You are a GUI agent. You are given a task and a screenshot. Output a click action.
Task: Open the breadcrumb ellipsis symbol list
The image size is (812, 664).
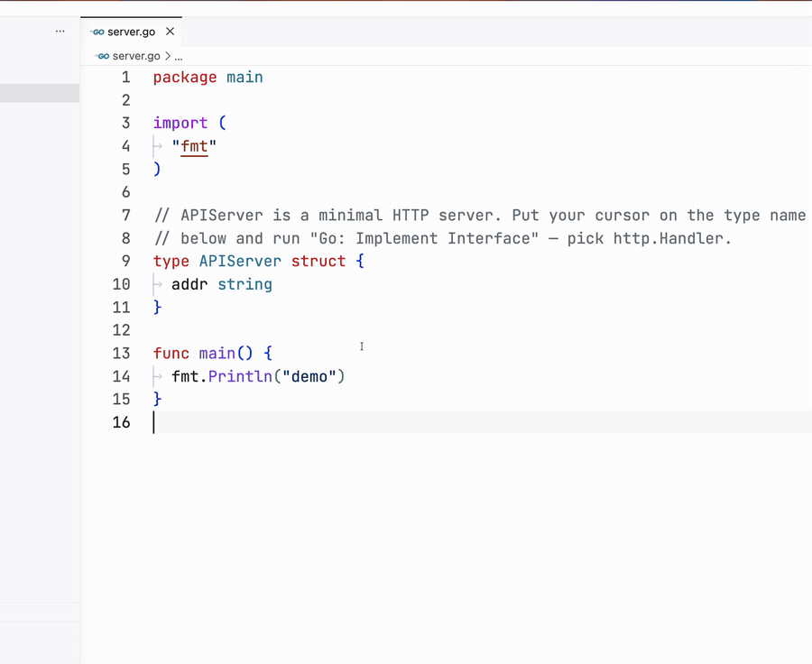click(x=179, y=57)
